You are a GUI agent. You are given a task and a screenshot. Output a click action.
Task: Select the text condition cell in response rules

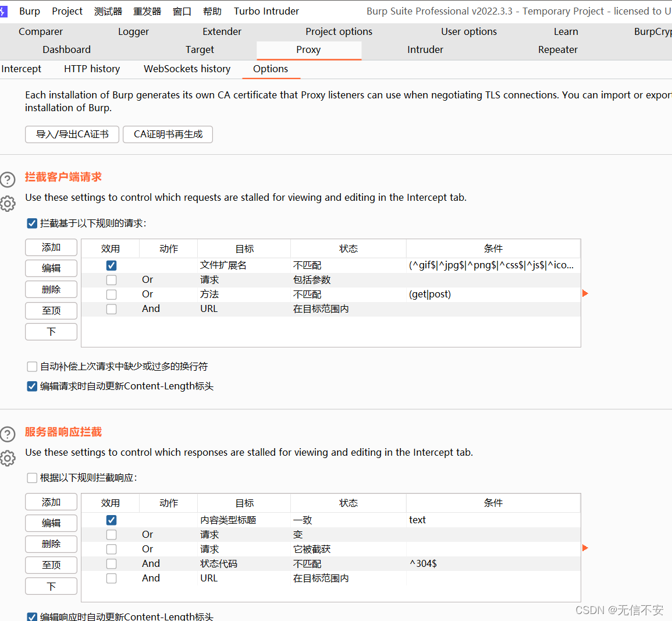click(493, 520)
